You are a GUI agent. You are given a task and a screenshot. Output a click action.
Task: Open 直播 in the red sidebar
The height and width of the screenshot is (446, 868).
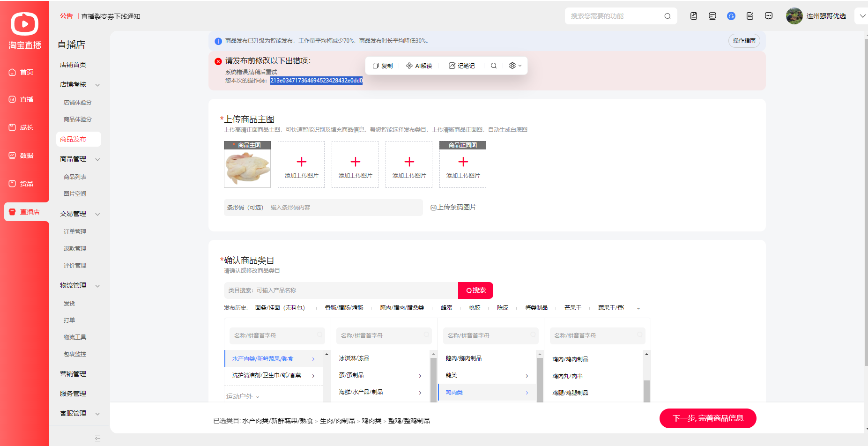(x=22, y=99)
